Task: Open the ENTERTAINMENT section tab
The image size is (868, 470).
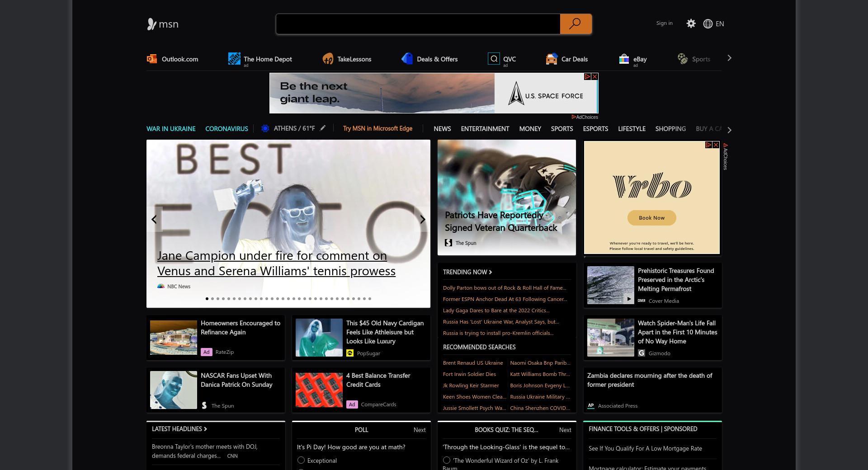Action: pos(485,128)
